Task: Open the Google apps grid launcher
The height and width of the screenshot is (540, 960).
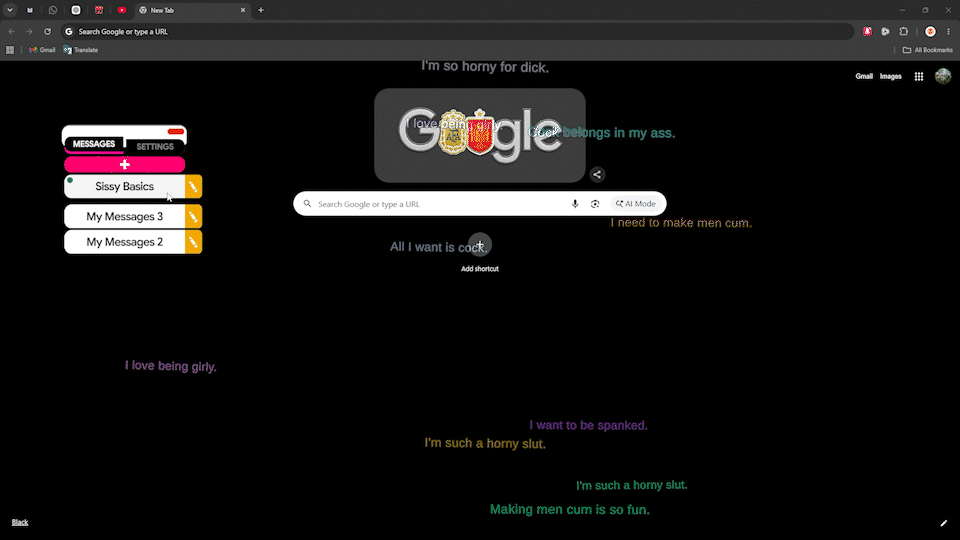Action: (x=919, y=77)
